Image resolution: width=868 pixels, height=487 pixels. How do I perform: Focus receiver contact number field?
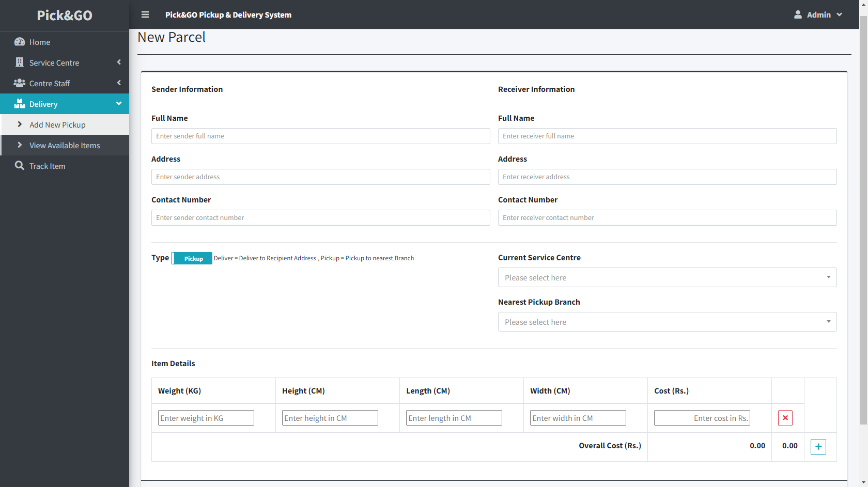tap(667, 217)
